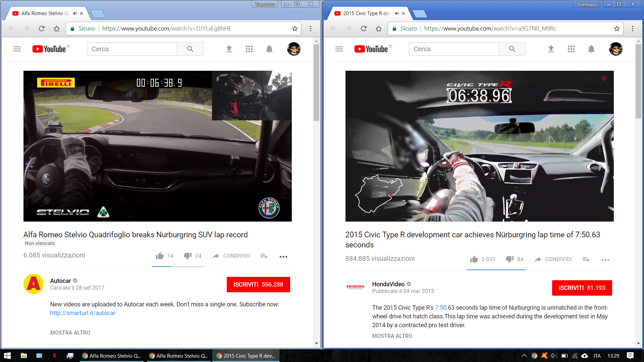Add Civic Type R video to a playlist
The image size is (644, 362).
tap(586, 259)
